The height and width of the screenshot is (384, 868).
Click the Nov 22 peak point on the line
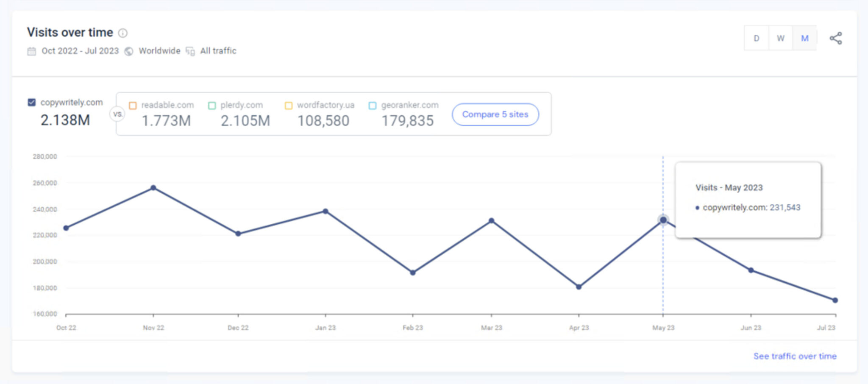coord(153,187)
